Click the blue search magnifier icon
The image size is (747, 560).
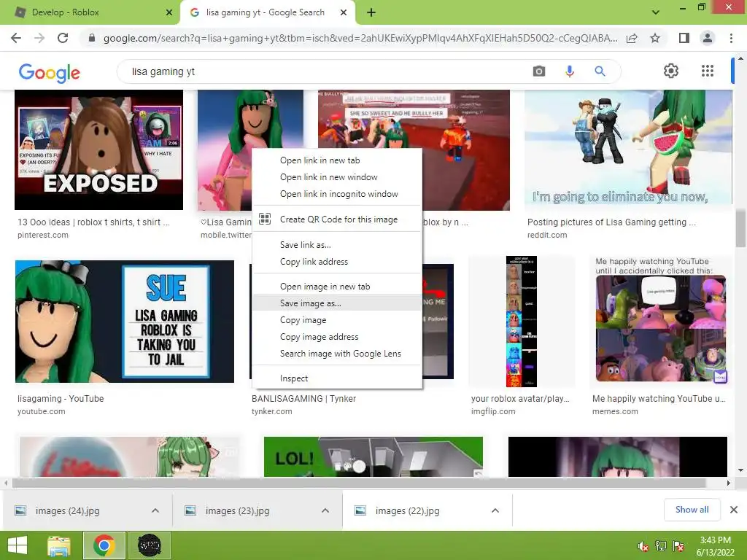pyautogui.click(x=600, y=71)
